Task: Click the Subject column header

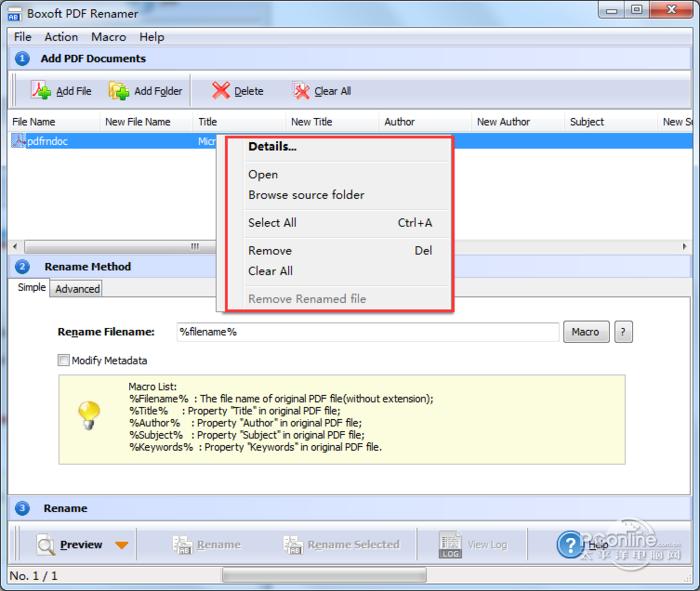Action: tap(611, 122)
